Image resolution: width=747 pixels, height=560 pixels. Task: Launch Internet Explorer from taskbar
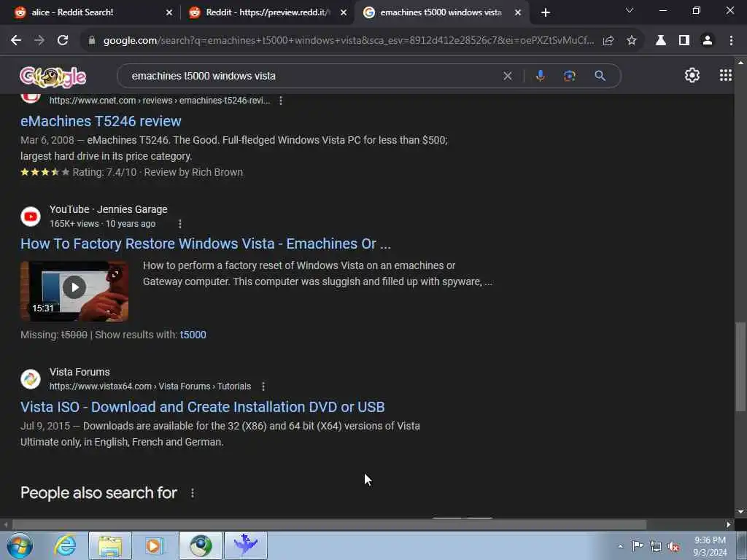[65, 545]
